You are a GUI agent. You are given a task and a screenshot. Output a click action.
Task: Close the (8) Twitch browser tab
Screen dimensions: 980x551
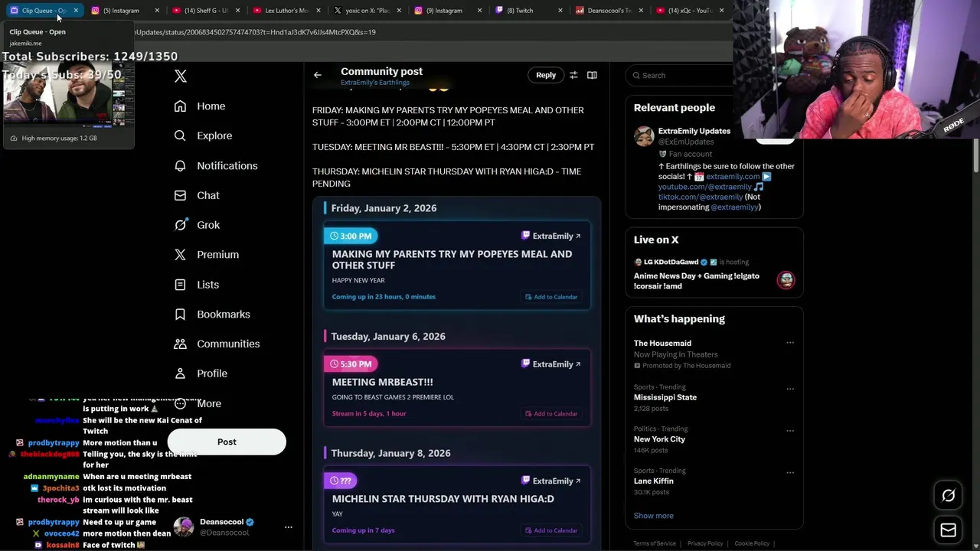(x=560, y=11)
